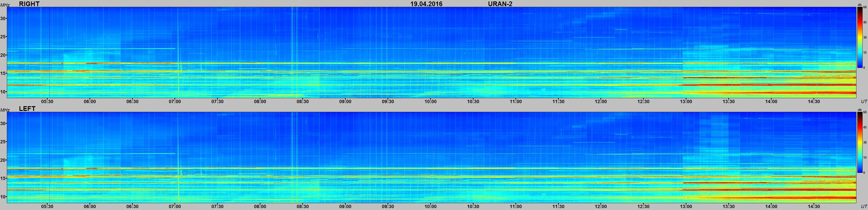Viewport: 868px width, 210px height.
Task: Click the MHz axis label of LEFT panel
Action: tap(4, 110)
